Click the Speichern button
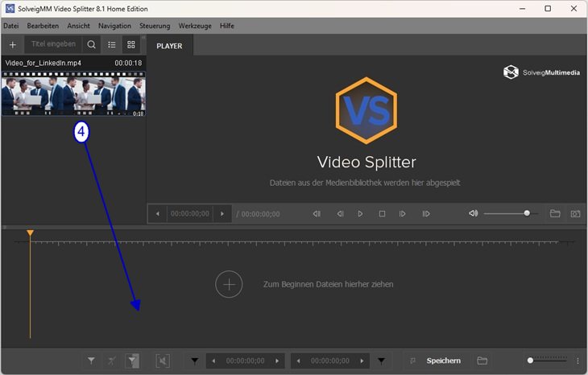Screen dimensions: 588x375 click(x=443, y=361)
